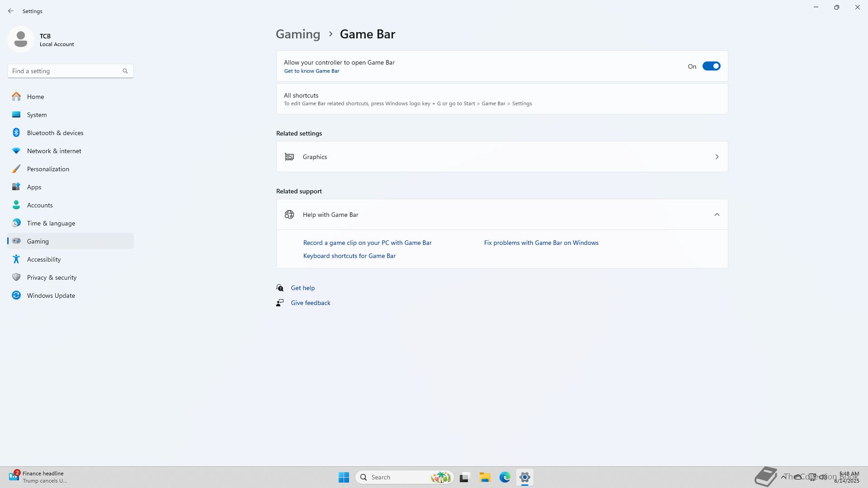Open Graphics settings via chevron arrow

(717, 157)
